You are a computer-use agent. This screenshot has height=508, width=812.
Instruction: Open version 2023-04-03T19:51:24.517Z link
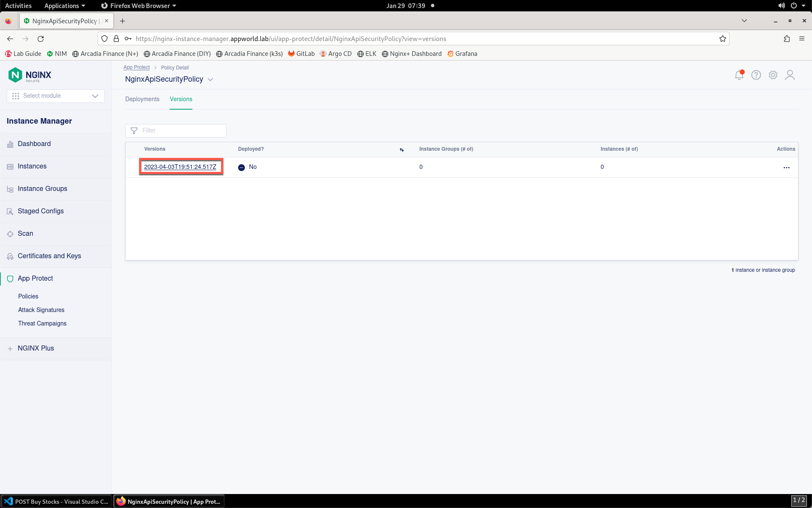pyautogui.click(x=180, y=167)
